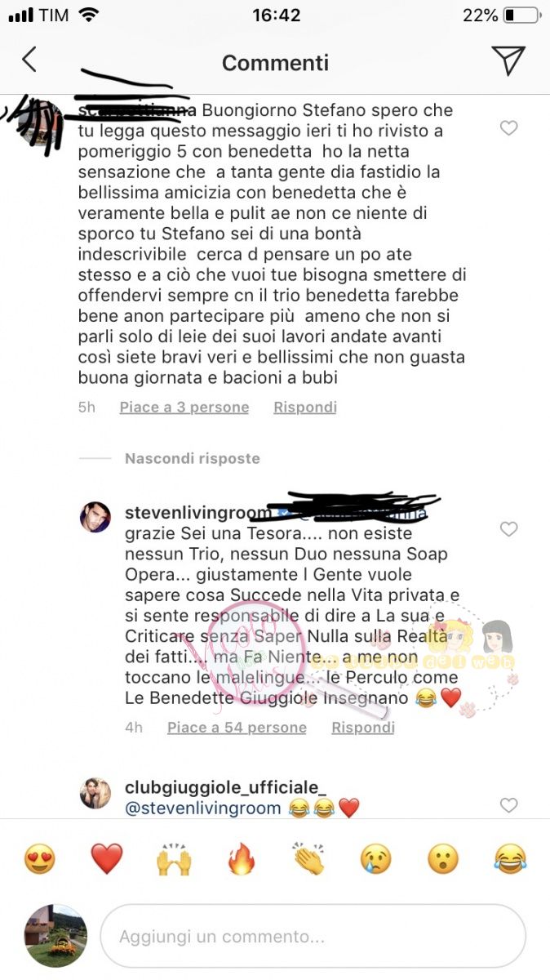Insert the raised hands emoji
This screenshot has height=980, width=550.
click(x=174, y=859)
